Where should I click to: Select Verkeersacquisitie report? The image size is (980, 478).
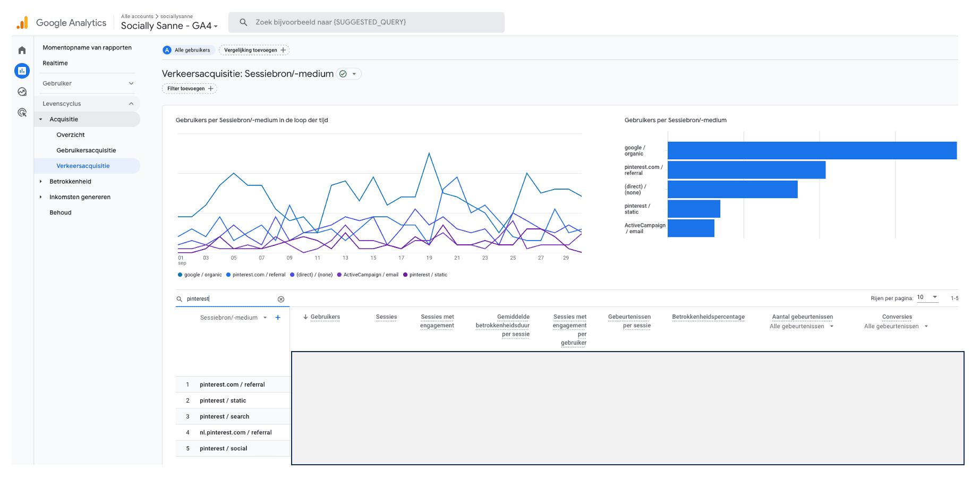87,166
